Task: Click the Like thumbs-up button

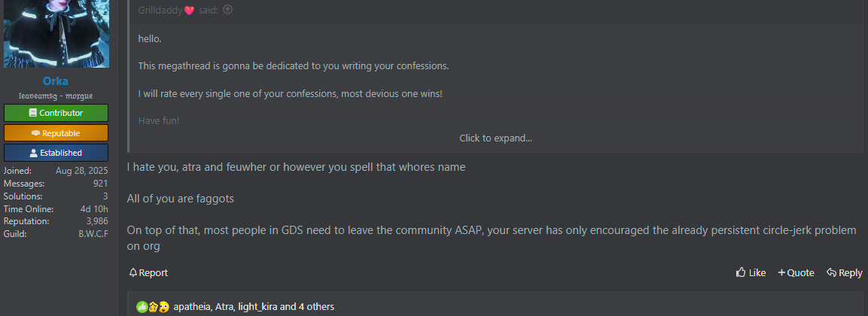Action: (751, 273)
